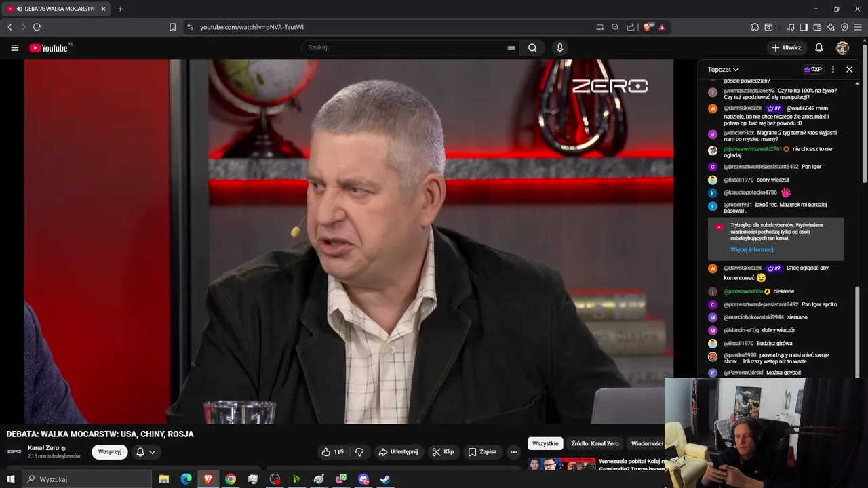The image size is (868, 488).
Task: Like the video with thumbs-up
Action: click(333, 452)
